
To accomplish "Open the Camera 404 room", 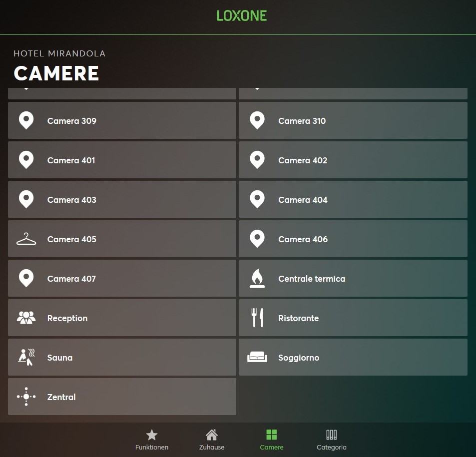I will 353,200.
